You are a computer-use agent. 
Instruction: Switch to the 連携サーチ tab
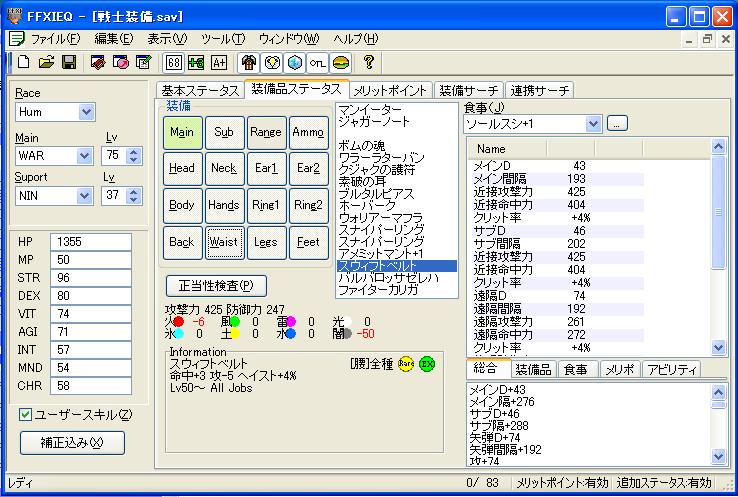(539, 90)
